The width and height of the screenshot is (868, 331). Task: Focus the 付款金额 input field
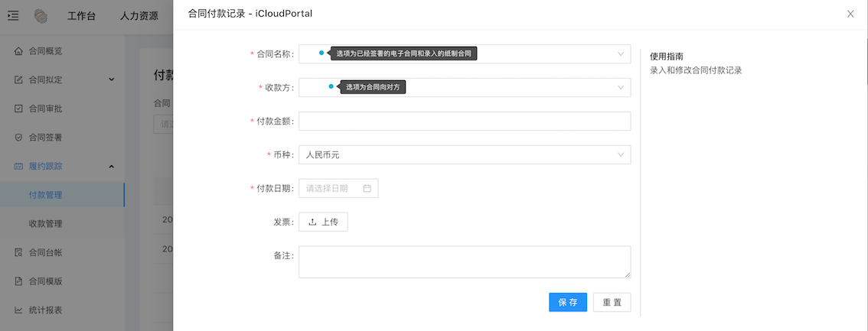pos(465,122)
